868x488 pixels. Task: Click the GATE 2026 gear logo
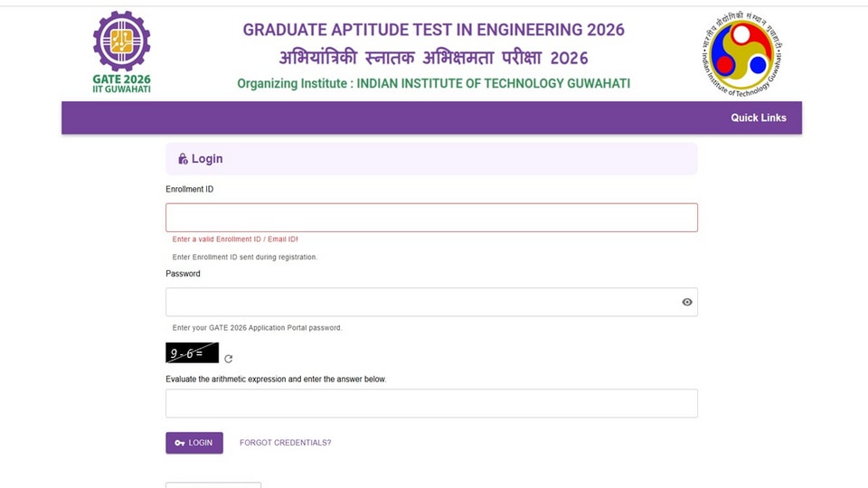pos(122,52)
